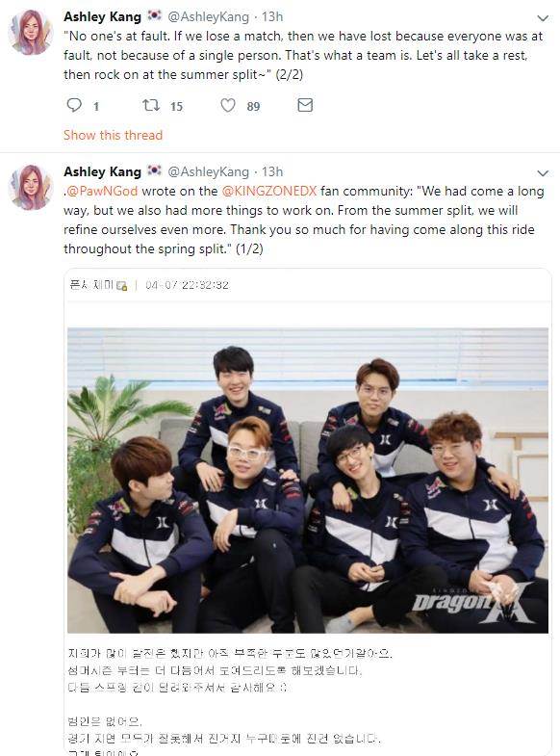Open Ashley Kang's avatar on second tweet
Image resolution: width=560 pixels, height=756 pixels.
tap(31, 188)
